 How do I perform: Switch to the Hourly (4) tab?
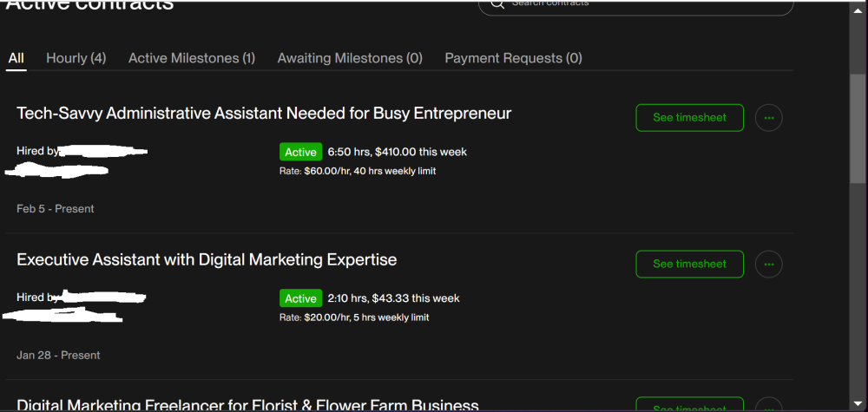coord(76,58)
